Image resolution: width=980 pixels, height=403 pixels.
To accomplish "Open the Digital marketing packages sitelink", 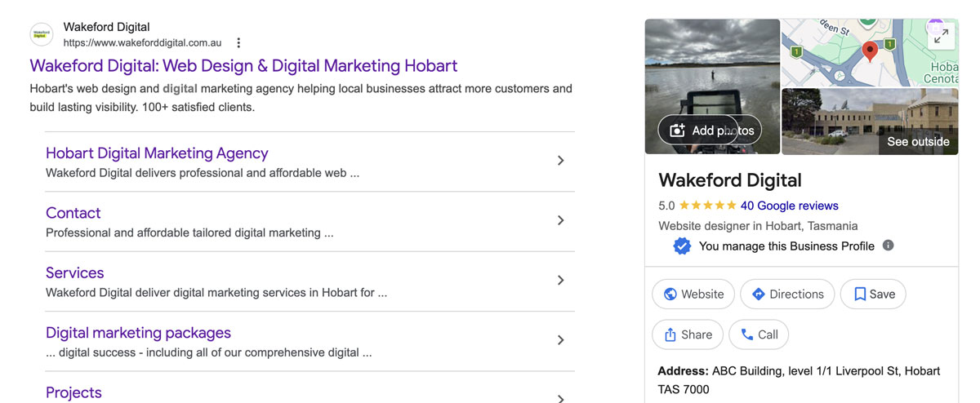I will (x=138, y=333).
